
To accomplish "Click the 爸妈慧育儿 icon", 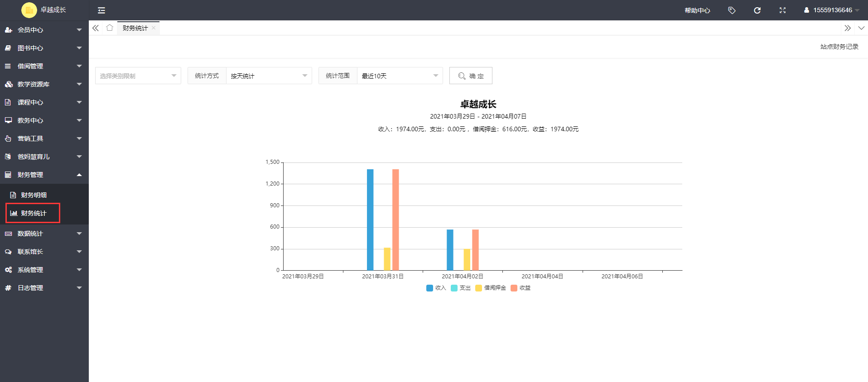I will pyautogui.click(x=8, y=157).
